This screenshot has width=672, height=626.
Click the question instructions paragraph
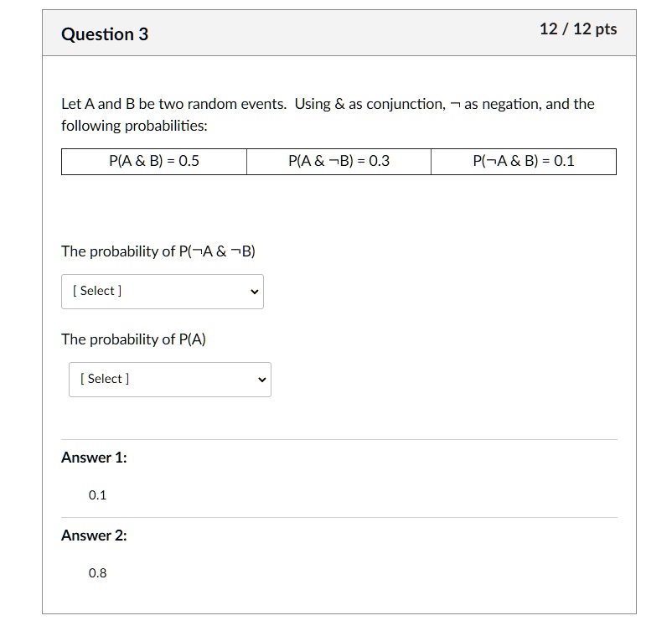pyautogui.click(x=327, y=114)
